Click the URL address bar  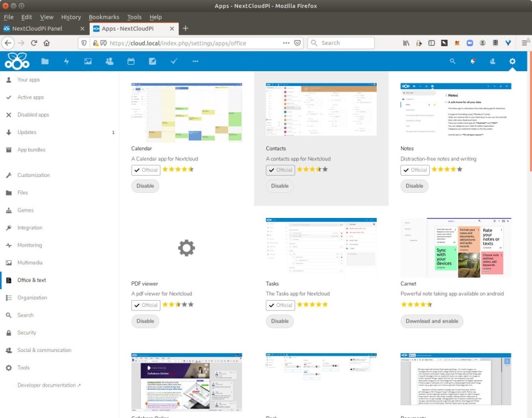coord(191,43)
